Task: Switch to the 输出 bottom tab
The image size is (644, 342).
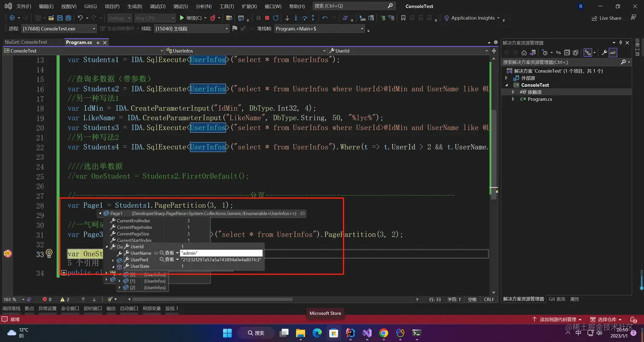Action: pos(111,308)
